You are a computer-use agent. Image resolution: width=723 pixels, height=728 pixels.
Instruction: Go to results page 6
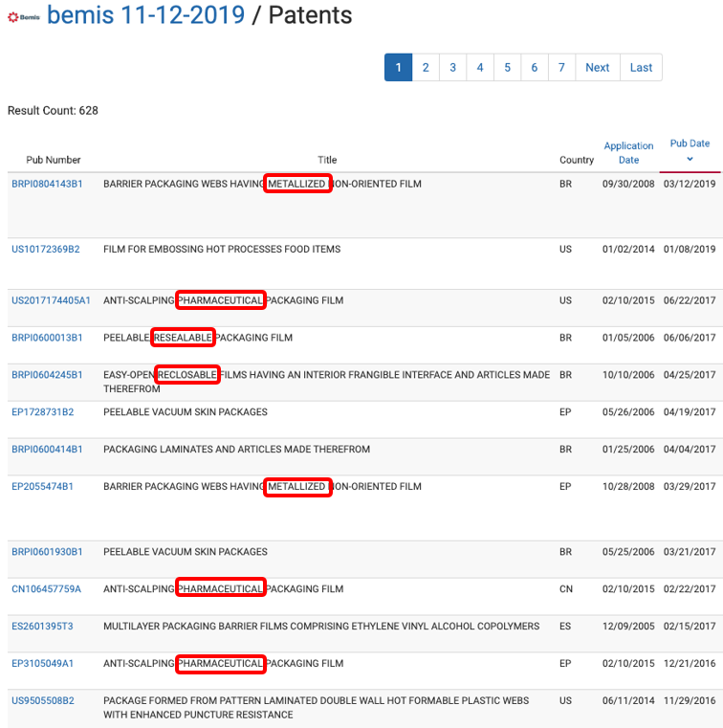pyautogui.click(x=535, y=68)
